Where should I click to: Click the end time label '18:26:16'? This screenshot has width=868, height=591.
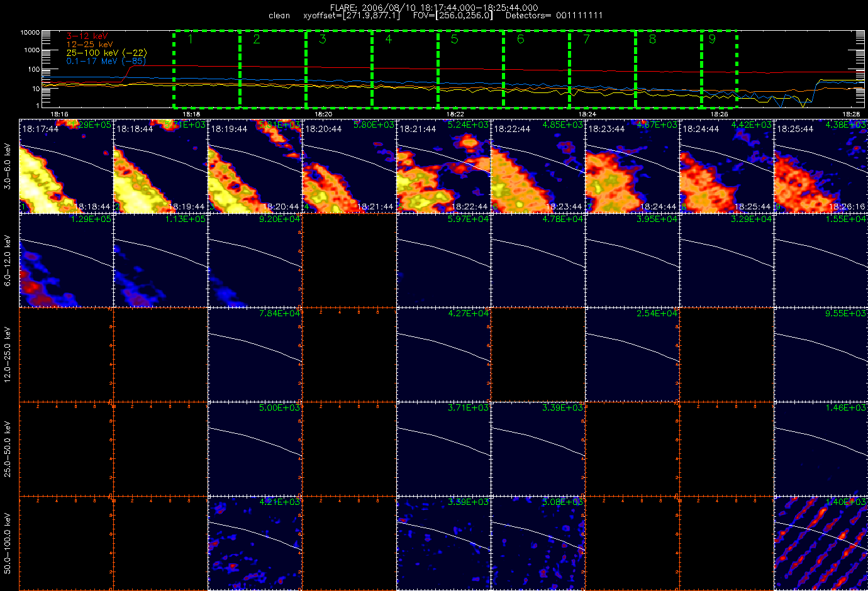click(x=847, y=206)
